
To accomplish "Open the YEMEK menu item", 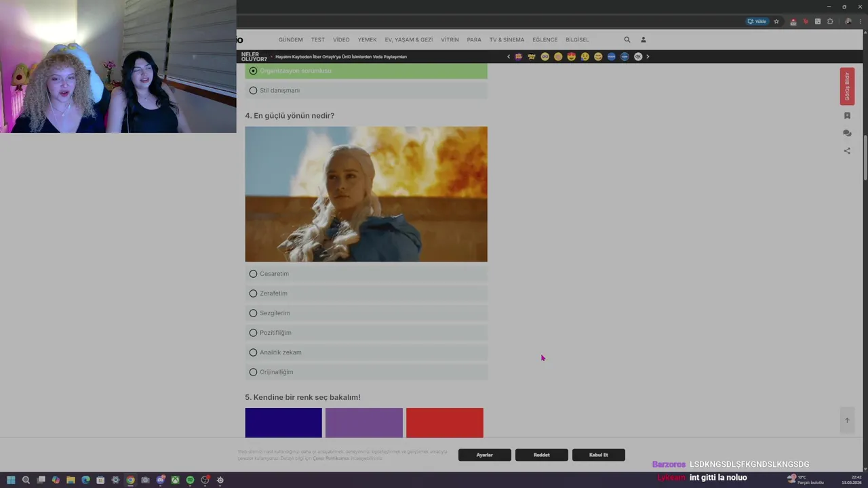I will point(367,40).
